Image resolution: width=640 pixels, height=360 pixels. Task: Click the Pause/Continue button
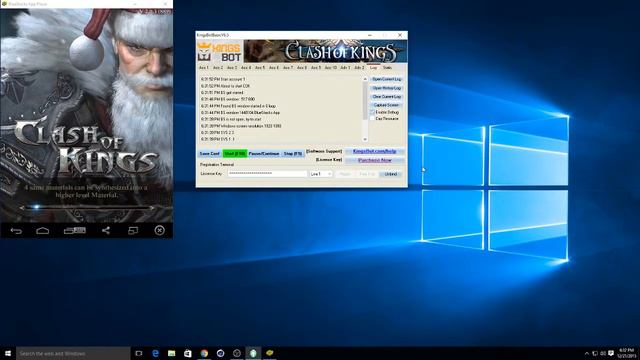tap(264, 153)
